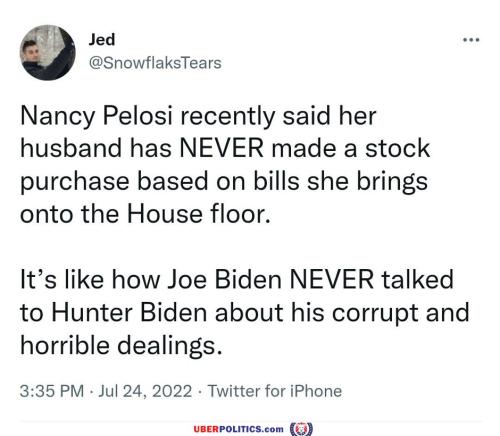Open the three-dot more options menu

[x=471, y=40]
